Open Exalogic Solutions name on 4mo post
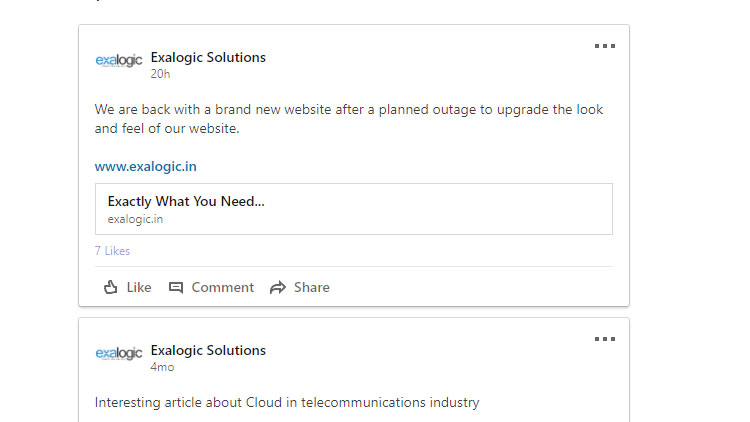 (208, 350)
